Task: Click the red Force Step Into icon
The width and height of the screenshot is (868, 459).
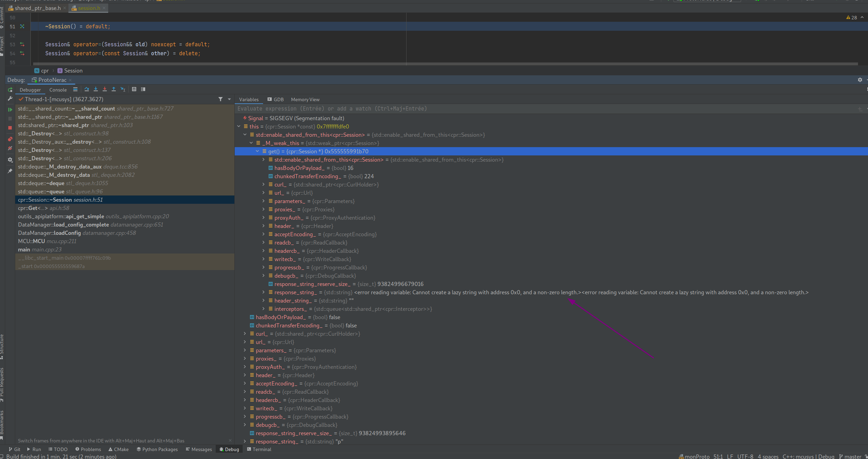Action: coord(105,89)
